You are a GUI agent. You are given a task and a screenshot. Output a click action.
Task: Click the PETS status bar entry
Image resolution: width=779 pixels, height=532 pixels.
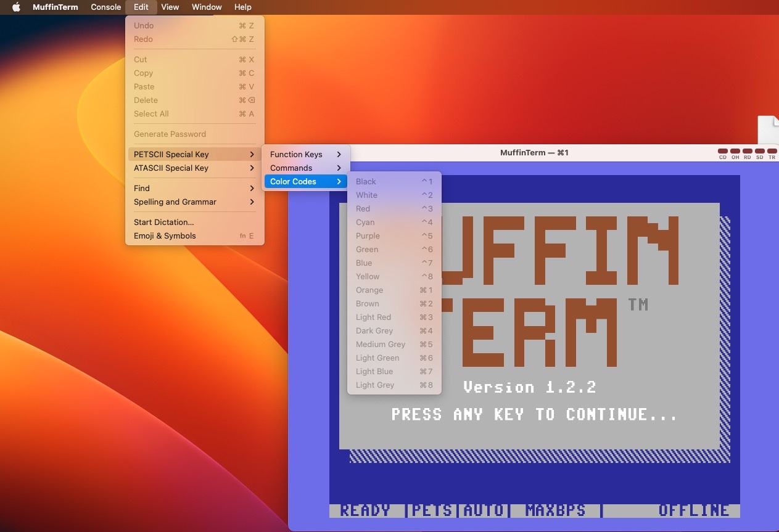click(x=432, y=510)
